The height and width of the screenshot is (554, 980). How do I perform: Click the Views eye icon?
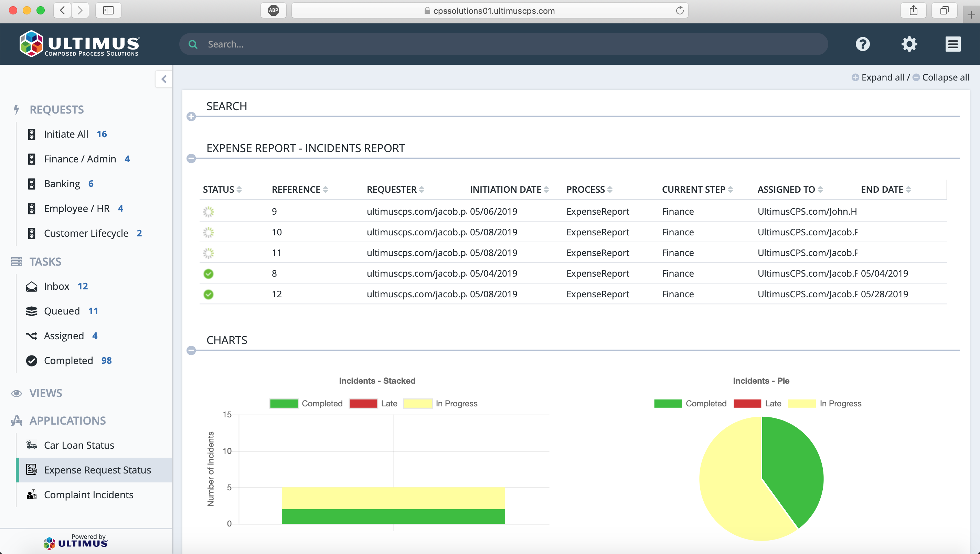pyautogui.click(x=16, y=392)
